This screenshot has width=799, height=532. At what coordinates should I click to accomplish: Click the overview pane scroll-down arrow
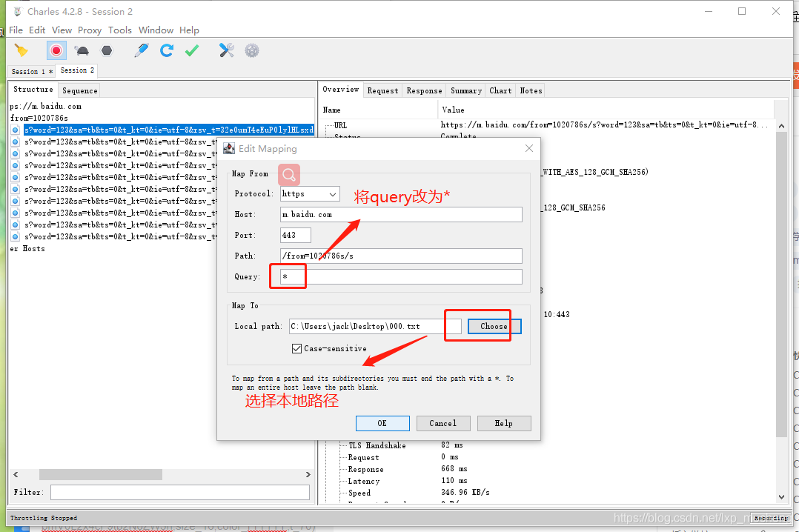click(782, 497)
